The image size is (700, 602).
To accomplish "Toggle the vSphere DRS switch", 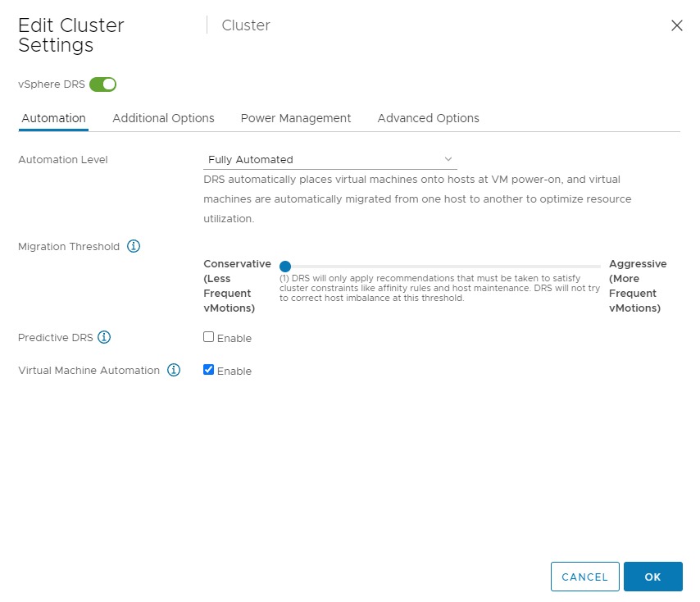I will 103,84.
